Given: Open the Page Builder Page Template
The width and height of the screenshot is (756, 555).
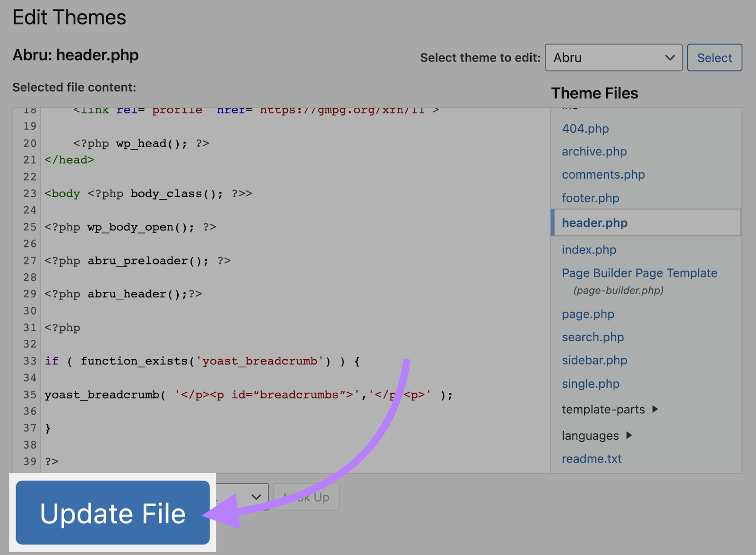Looking at the screenshot, I should (639, 273).
